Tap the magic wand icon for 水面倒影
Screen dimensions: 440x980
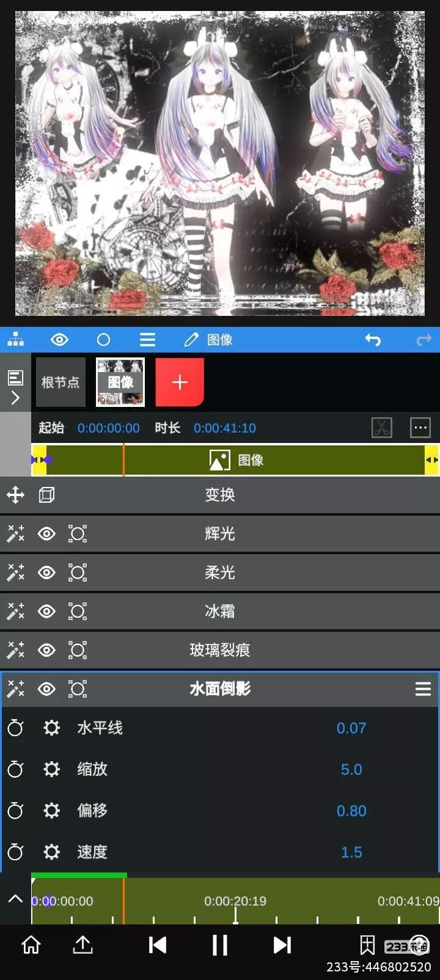15,689
